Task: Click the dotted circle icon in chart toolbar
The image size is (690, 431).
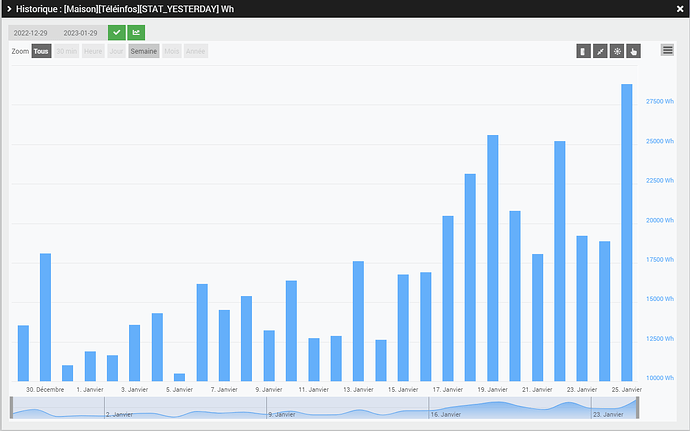Action: tap(617, 51)
